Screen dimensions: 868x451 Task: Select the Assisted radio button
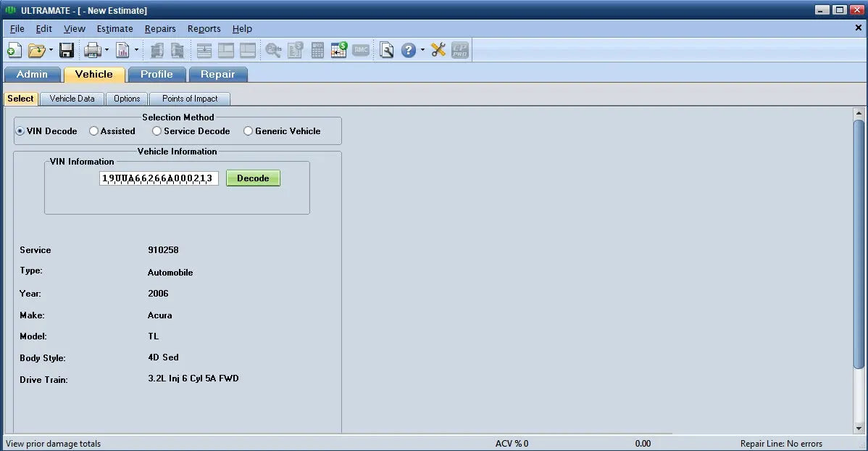(x=94, y=131)
